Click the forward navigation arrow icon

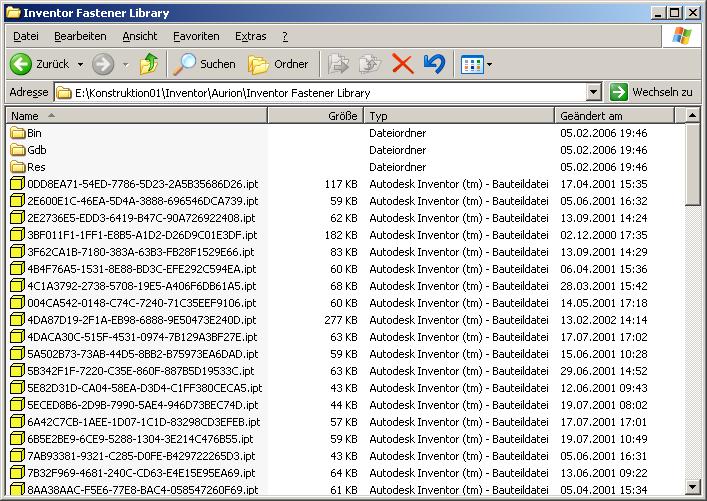(103, 64)
